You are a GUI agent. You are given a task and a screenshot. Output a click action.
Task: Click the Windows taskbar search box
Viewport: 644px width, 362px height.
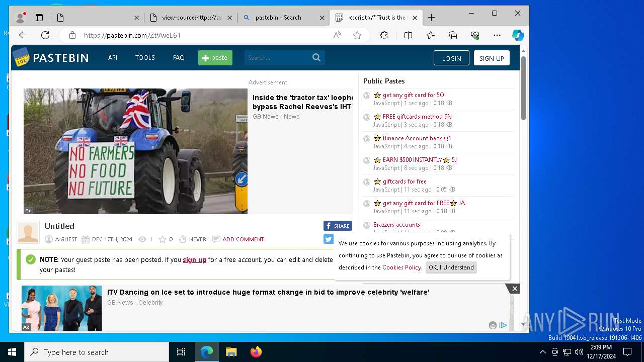pos(97,352)
